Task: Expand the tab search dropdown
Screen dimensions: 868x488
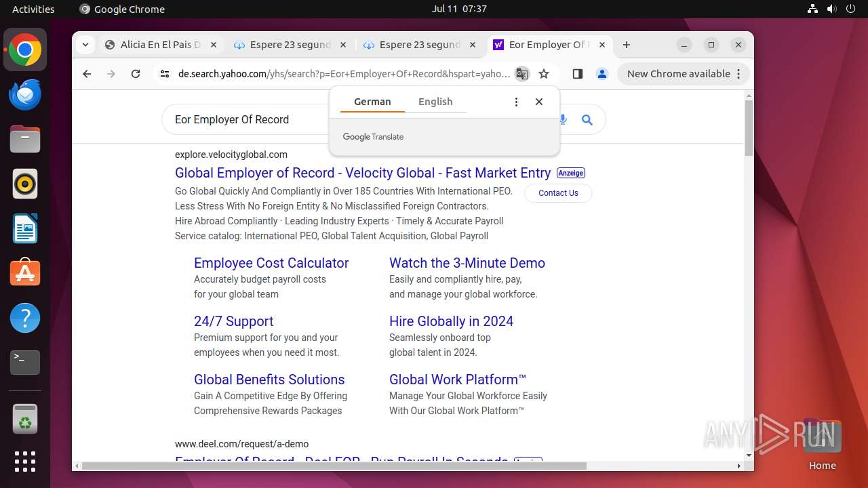Action: [85, 45]
